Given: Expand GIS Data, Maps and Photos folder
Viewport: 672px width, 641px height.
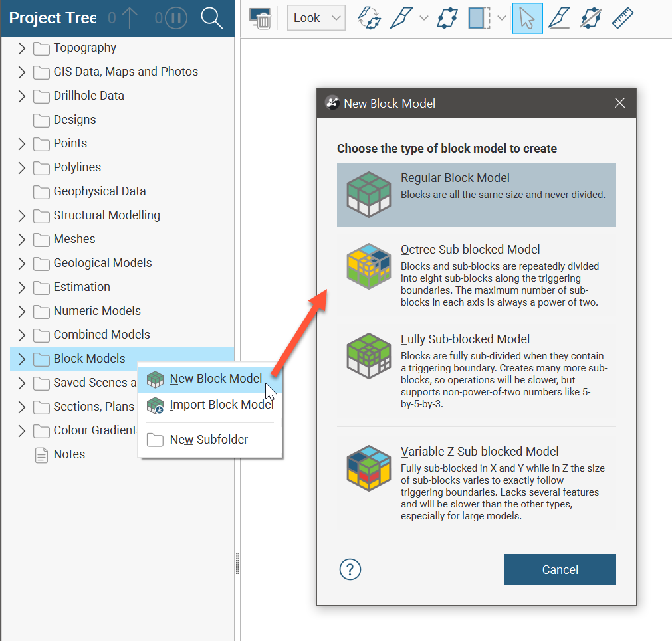Looking at the screenshot, I should (22, 72).
